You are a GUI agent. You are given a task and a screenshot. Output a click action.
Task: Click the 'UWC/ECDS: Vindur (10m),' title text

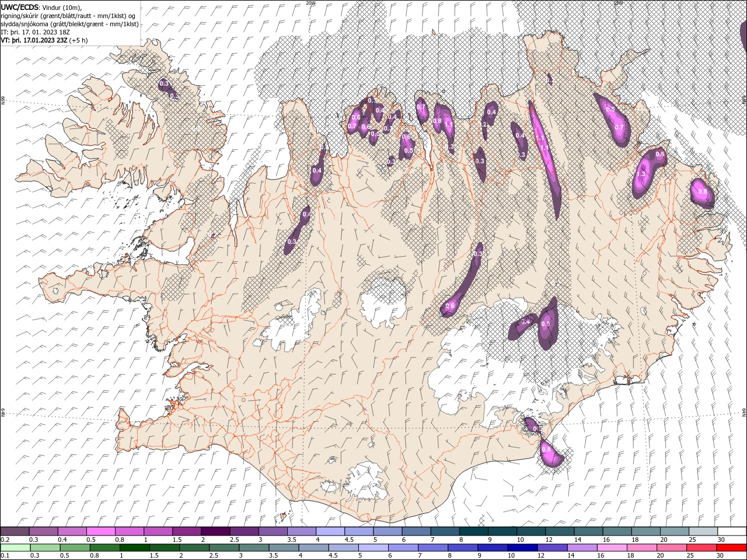[41, 7]
